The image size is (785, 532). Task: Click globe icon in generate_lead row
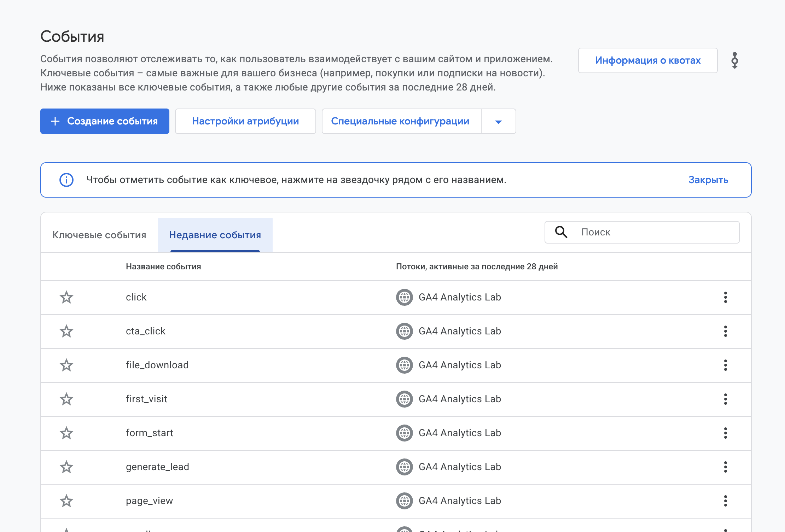(405, 467)
